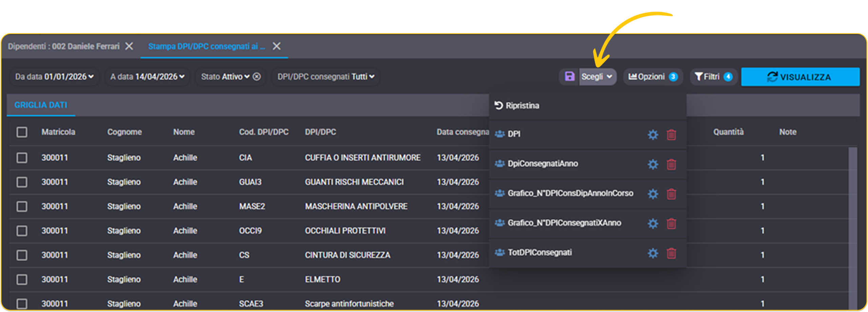The height and width of the screenshot is (312, 868).
Task: Open settings gear for DpiConsegnatiAnno
Action: [653, 164]
